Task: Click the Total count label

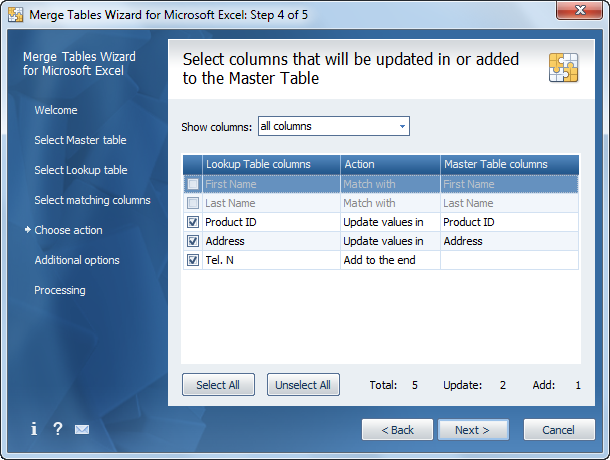Action: point(383,385)
